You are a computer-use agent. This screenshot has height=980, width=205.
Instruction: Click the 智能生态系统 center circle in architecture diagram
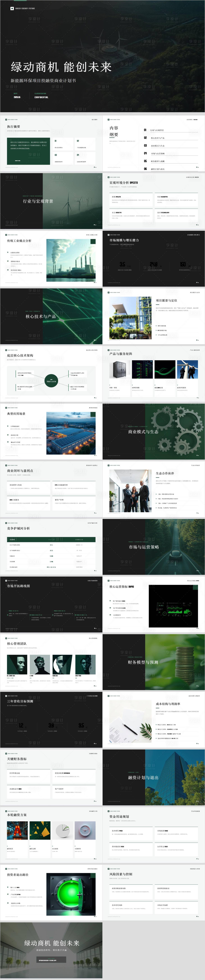point(51,381)
